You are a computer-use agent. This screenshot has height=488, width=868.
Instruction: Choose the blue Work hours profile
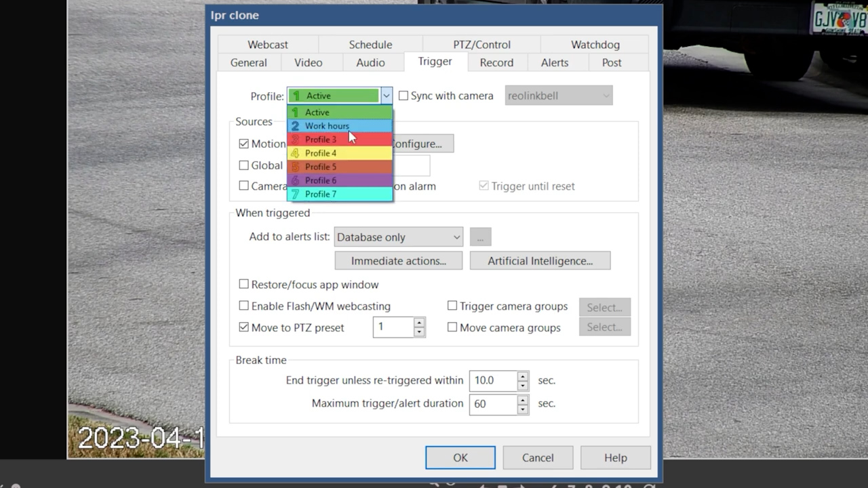[339, 126]
